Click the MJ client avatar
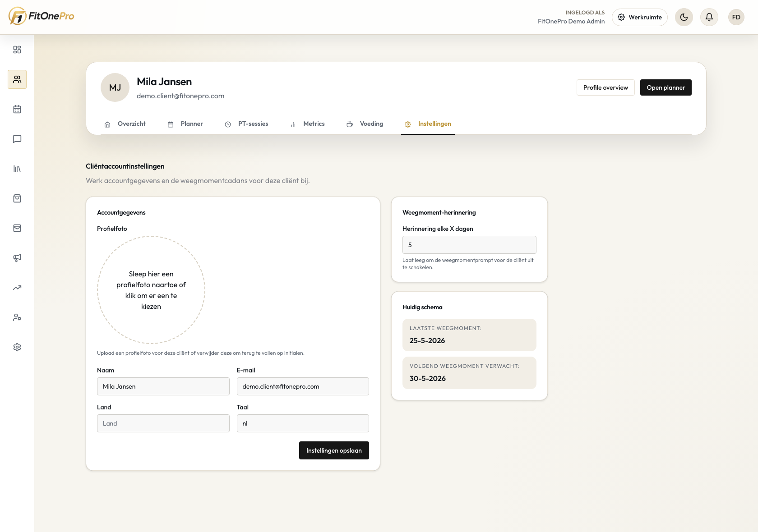The image size is (758, 532). pyautogui.click(x=115, y=87)
